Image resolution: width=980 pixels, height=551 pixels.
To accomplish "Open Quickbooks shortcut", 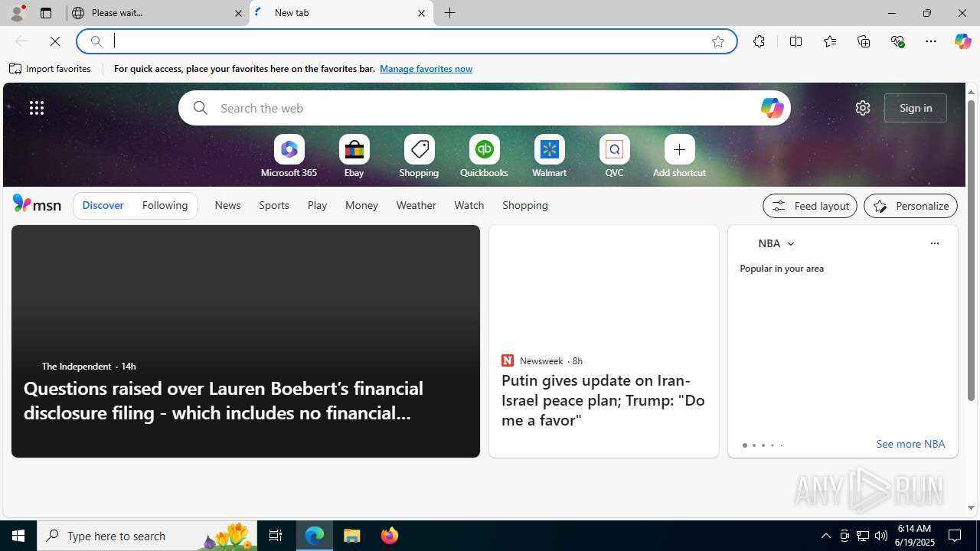I will point(484,157).
